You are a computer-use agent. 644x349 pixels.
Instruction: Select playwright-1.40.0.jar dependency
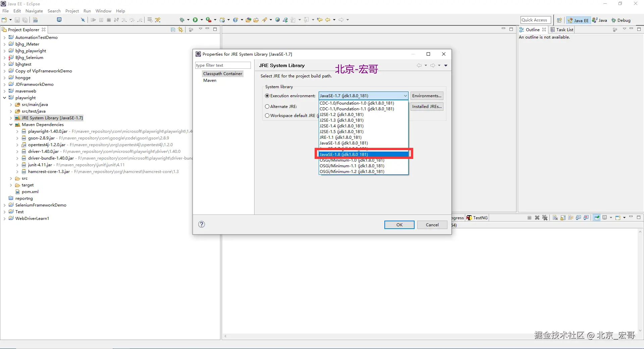coord(48,131)
